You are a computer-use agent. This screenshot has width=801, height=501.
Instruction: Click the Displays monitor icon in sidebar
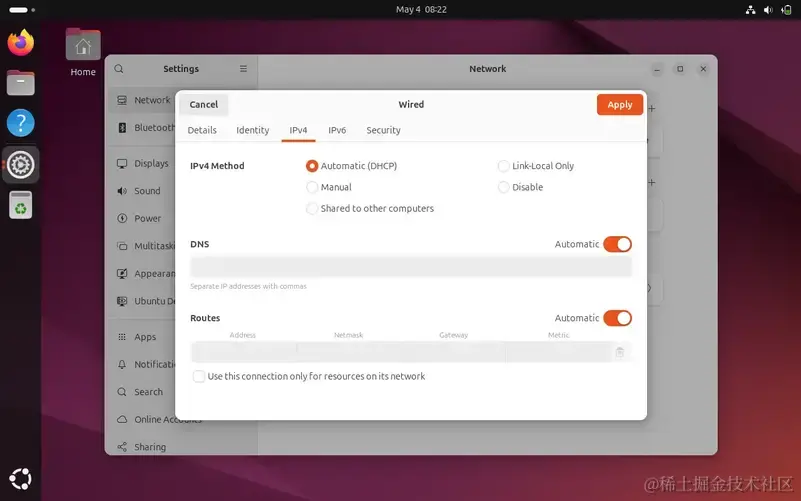tap(122, 163)
